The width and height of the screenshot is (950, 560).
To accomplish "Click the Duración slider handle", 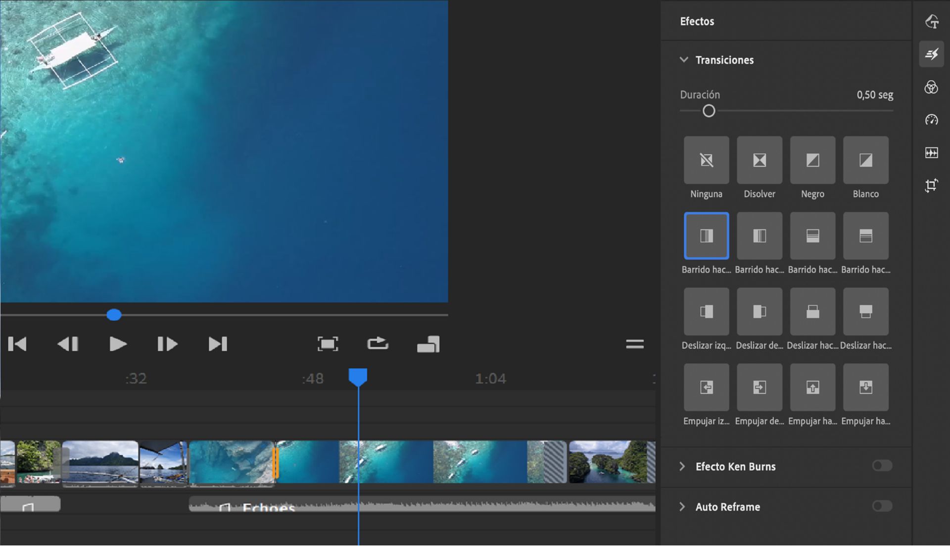I will coord(709,111).
